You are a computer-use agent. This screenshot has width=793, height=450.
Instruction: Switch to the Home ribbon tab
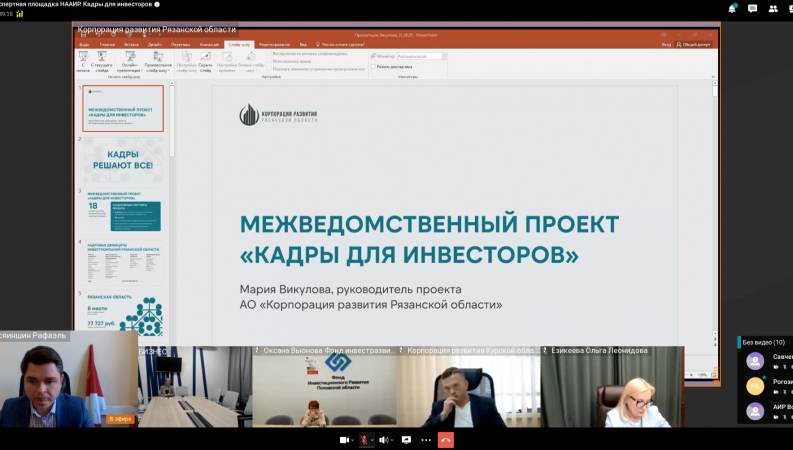tap(107, 44)
